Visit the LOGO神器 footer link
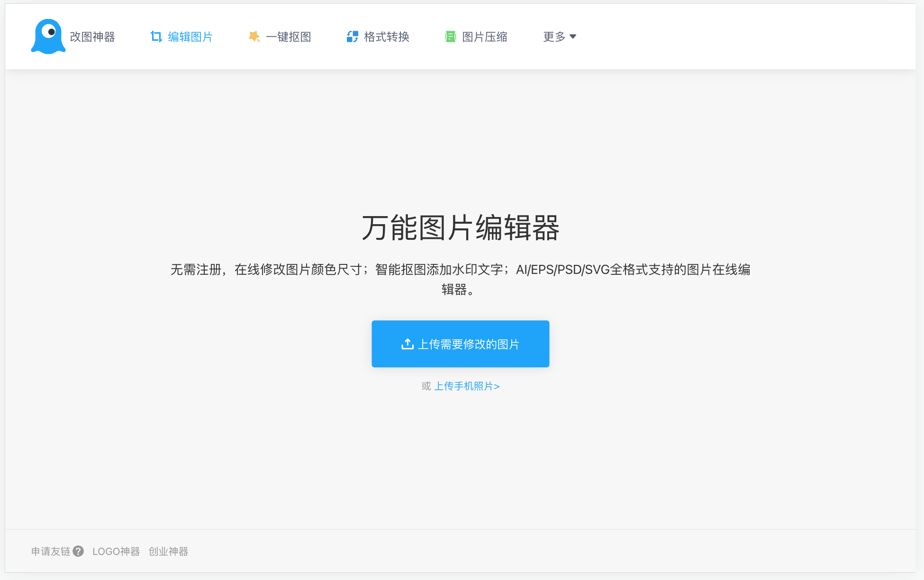 116,551
